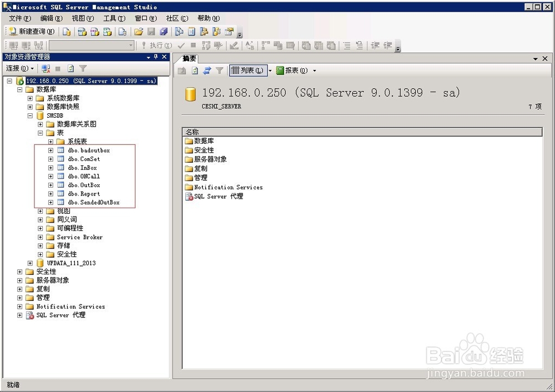The height and width of the screenshot is (392, 555).
Task: Select dbo.OutBox table in tree
Action: click(x=84, y=185)
